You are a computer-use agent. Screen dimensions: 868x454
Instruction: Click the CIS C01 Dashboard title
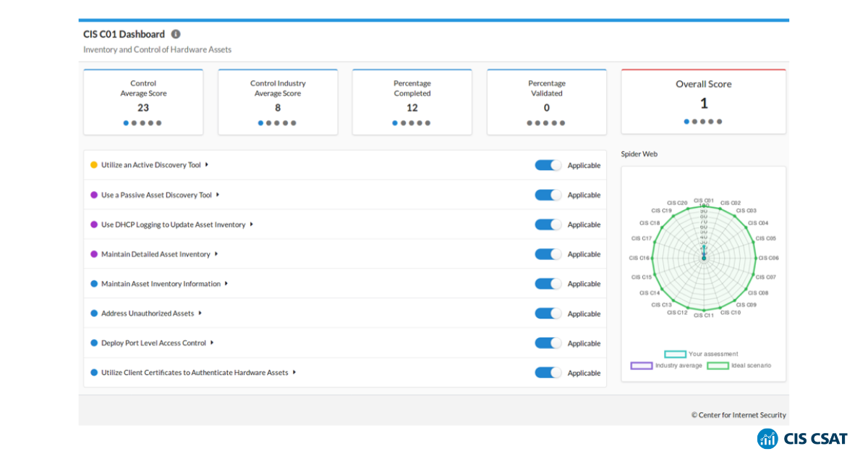click(124, 33)
